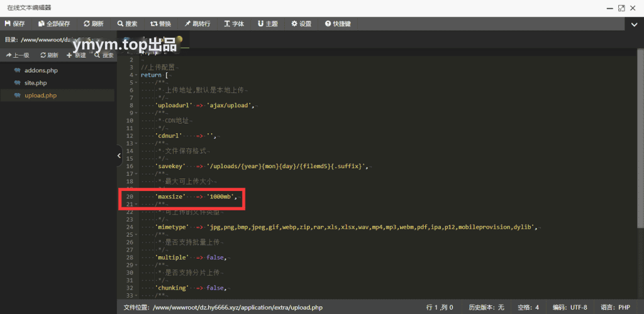
Task: Click the sidebar 搜索 file search button
Action: tap(104, 55)
